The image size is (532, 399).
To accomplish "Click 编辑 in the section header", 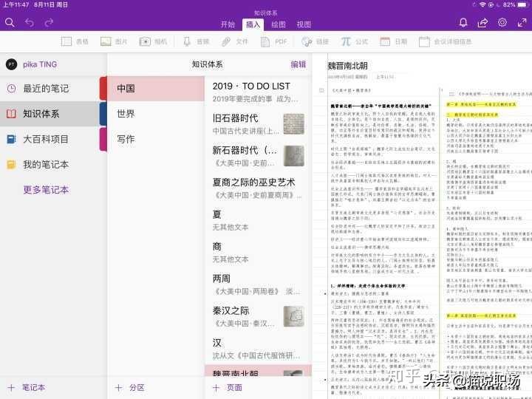I will (298, 64).
